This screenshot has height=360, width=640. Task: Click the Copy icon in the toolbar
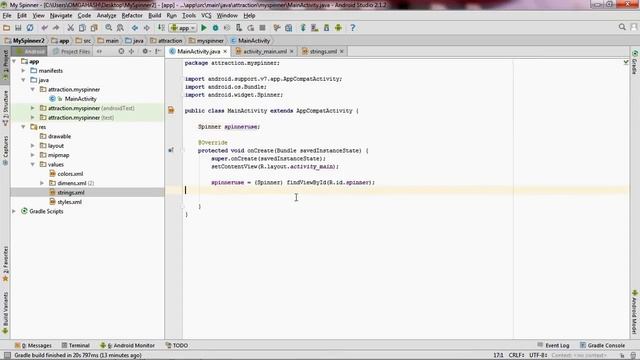tap(82, 28)
